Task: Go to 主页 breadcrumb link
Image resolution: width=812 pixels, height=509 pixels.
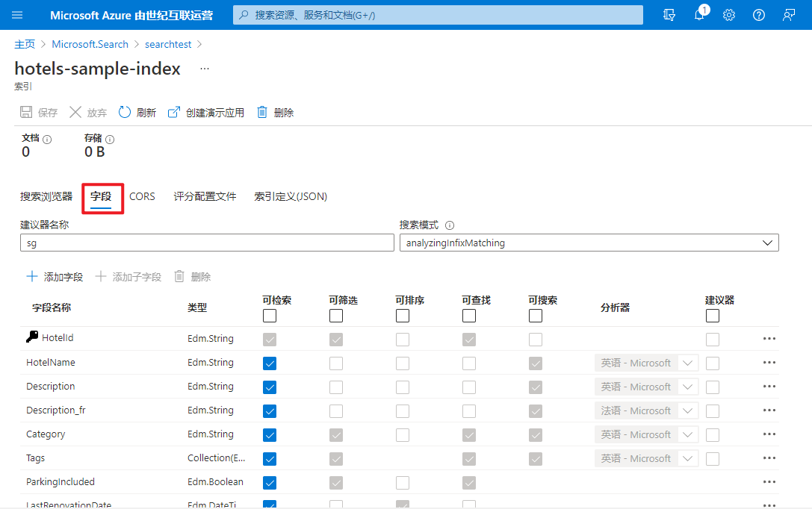Action: 25,45
